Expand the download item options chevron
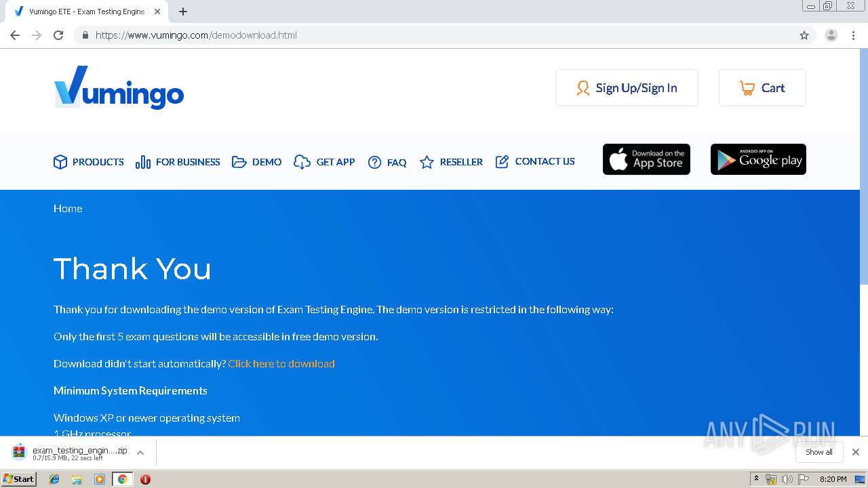 [140, 453]
